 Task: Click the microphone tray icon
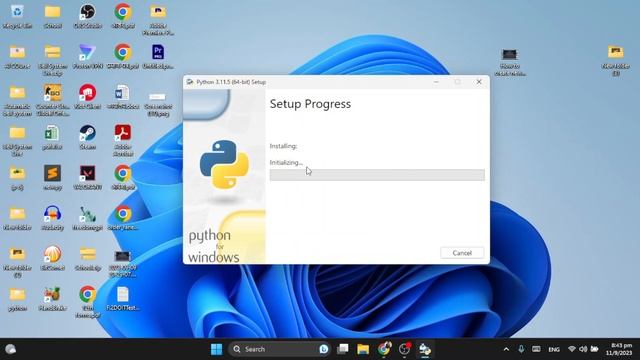(x=521, y=349)
